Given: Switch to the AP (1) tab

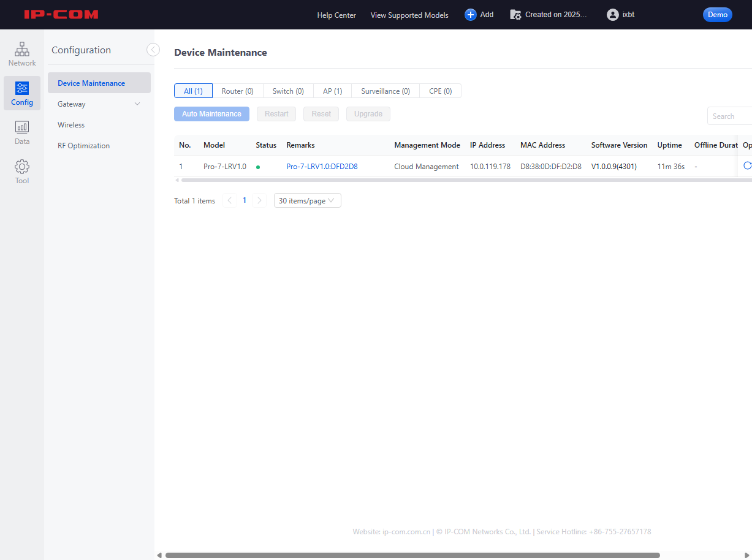Looking at the screenshot, I should point(332,91).
